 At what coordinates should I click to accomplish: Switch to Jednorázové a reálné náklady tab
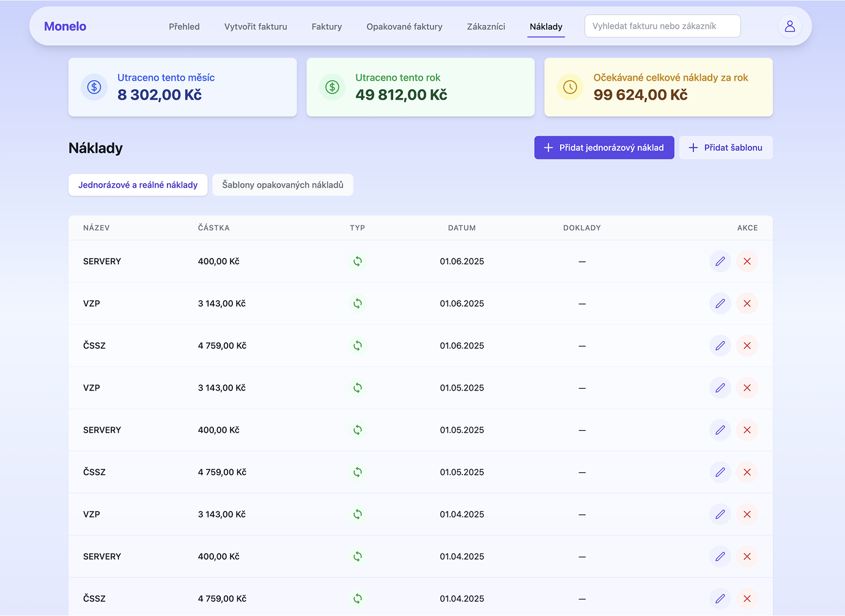(138, 185)
